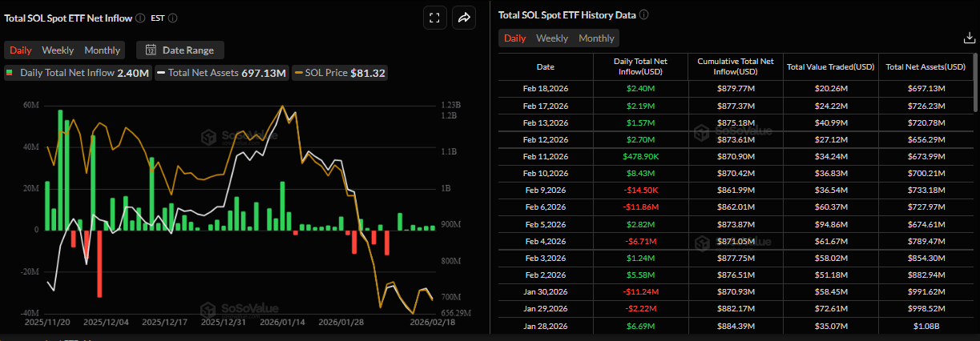Click info icon beside History Data title
The height and width of the screenshot is (341, 980).
(644, 14)
